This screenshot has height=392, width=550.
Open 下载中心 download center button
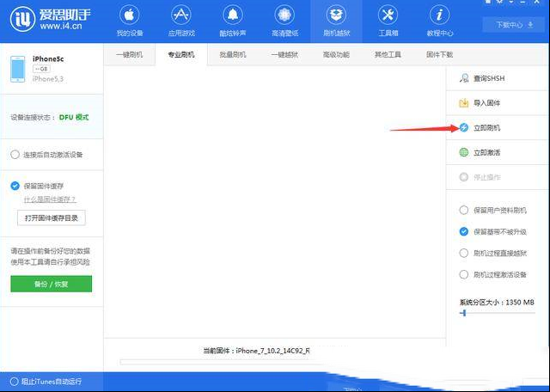(x=514, y=25)
